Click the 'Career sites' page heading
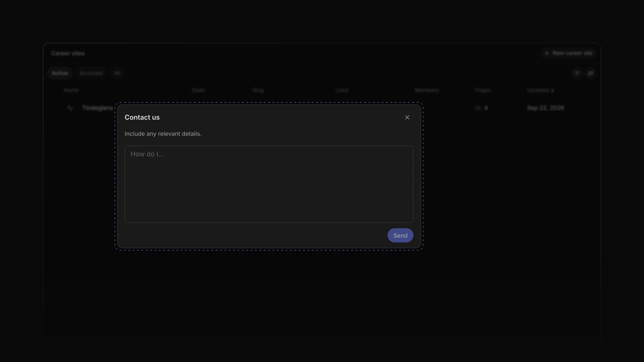 pos(68,53)
